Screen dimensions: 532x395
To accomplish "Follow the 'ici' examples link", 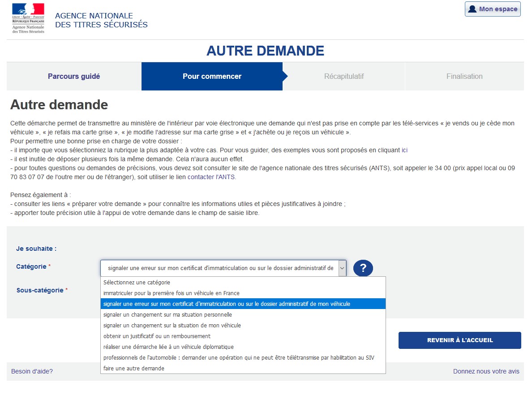I will pyautogui.click(x=404, y=150).
